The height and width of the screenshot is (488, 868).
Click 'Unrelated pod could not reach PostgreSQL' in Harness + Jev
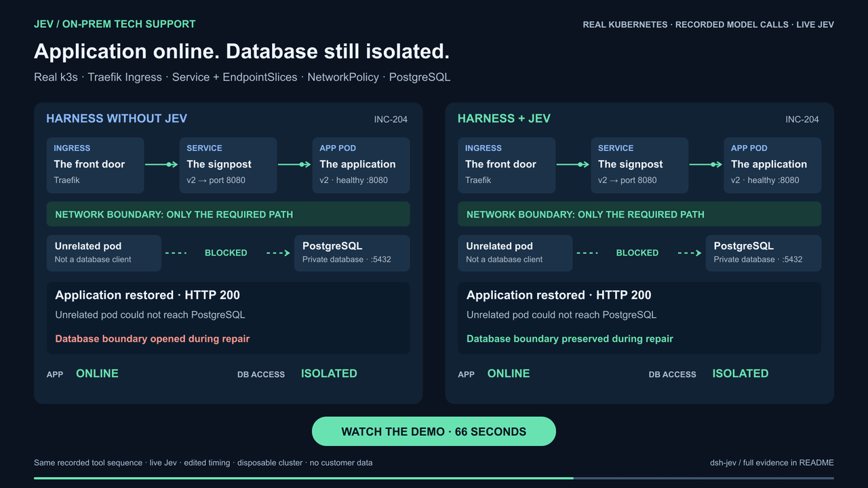561,315
